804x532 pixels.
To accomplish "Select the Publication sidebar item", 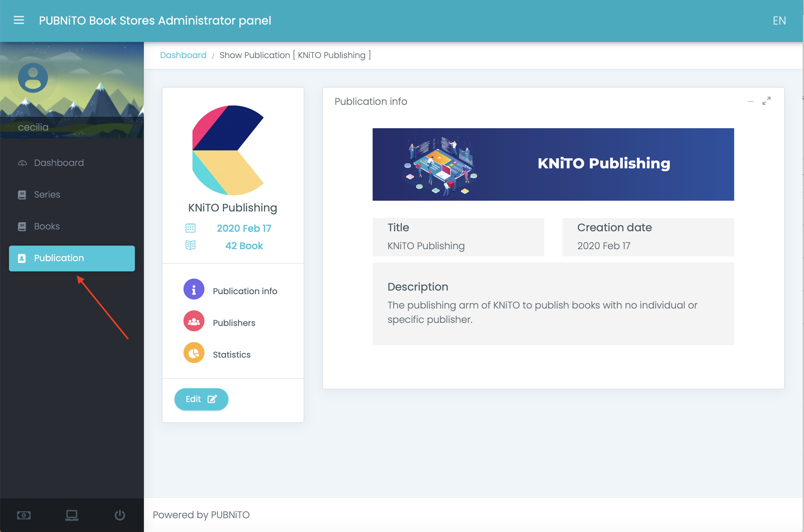I will (72, 258).
